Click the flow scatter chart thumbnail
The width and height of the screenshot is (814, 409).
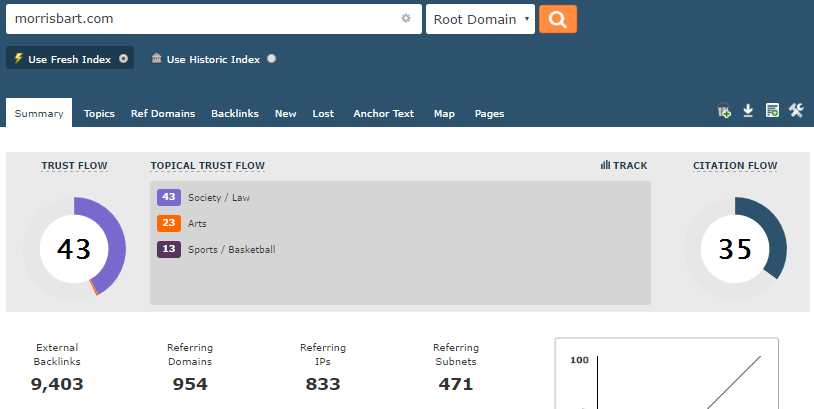667,374
